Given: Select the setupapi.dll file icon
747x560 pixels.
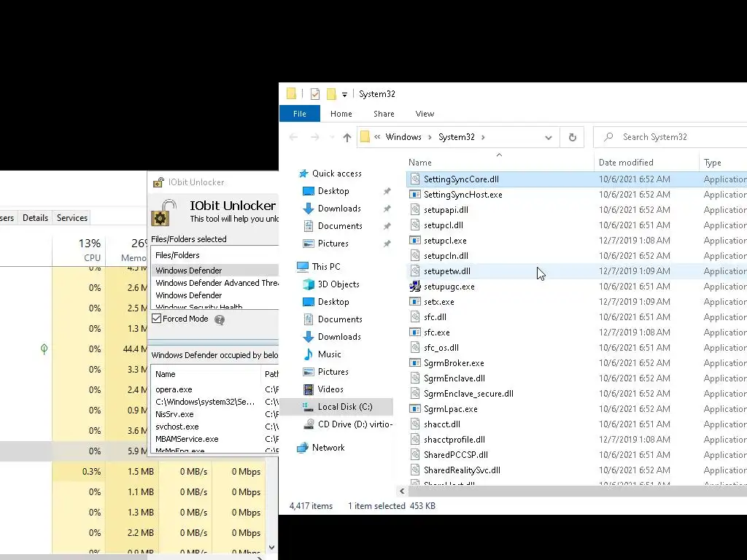Looking at the screenshot, I should pyautogui.click(x=415, y=209).
